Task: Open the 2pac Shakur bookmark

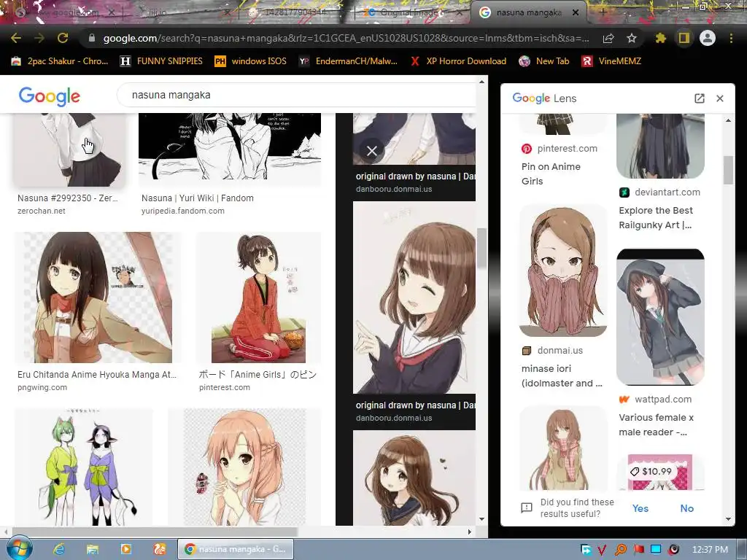Action: click(x=60, y=61)
